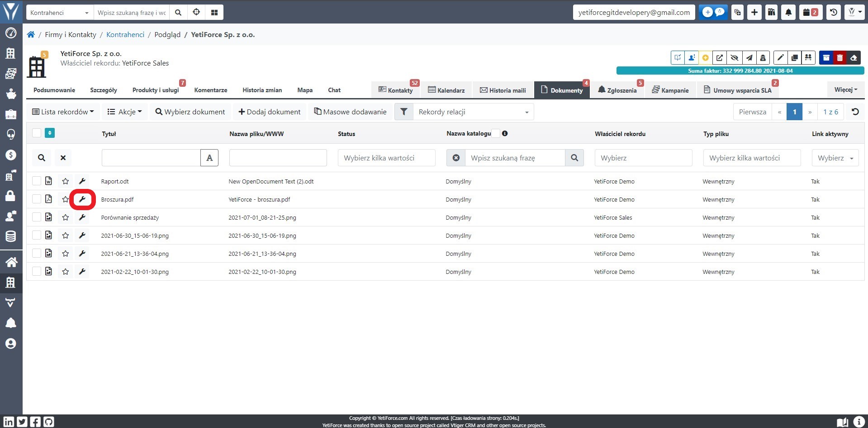Click the global search phrase input
The height and width of the screenshot is (428, 868).
pyautogui.click(x=132, y=12)
